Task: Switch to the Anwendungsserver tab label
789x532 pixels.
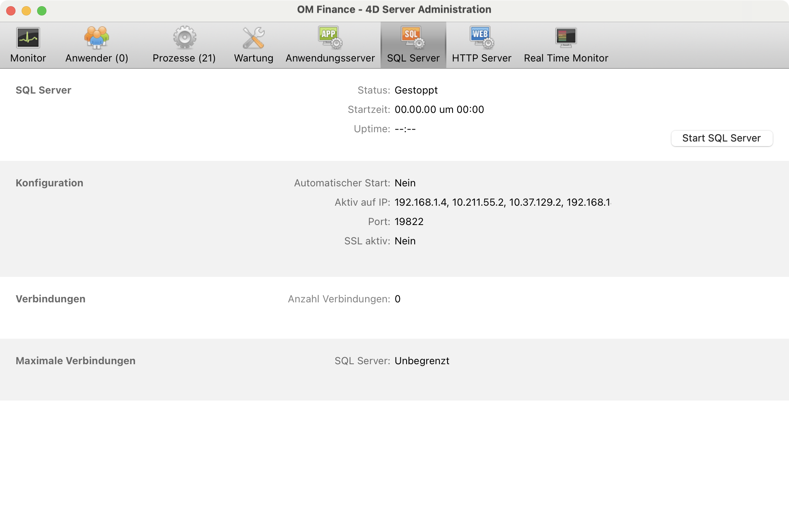Action: click(x=330, y=58)
